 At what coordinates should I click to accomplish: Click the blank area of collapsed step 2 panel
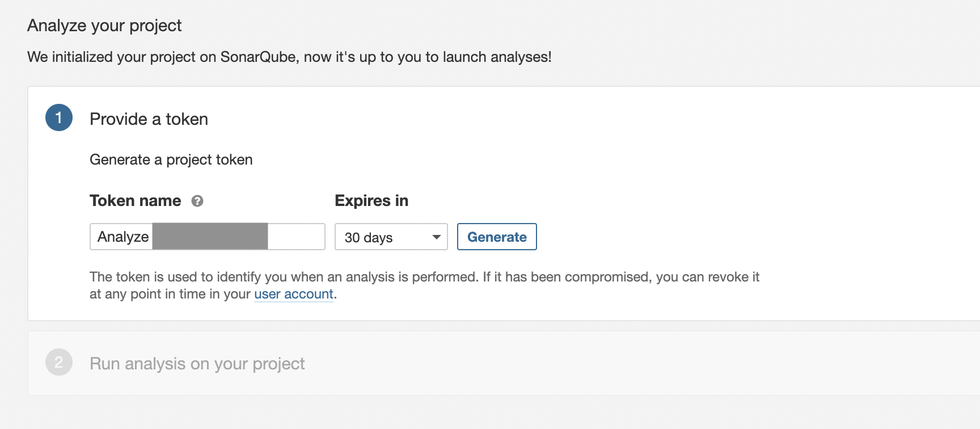coord(624,364)
